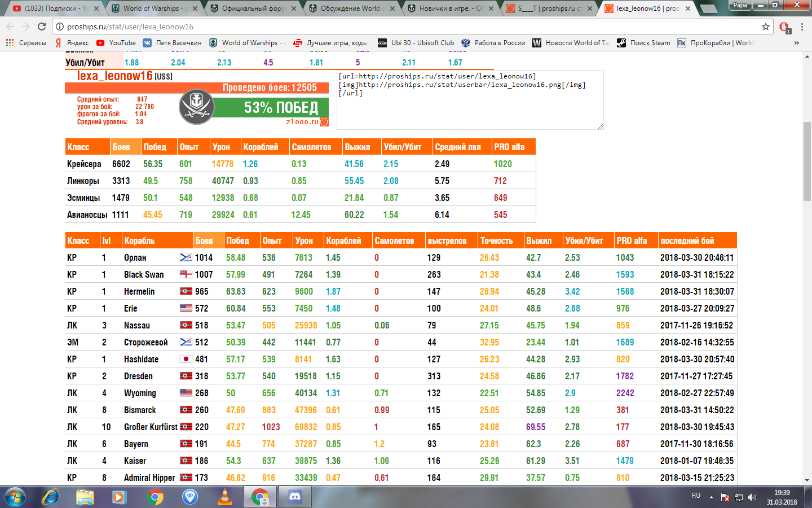Sort ship table by Боев column
Image resolution: width=812 pixels, height=508 pixels.
[x=208, y=240]
